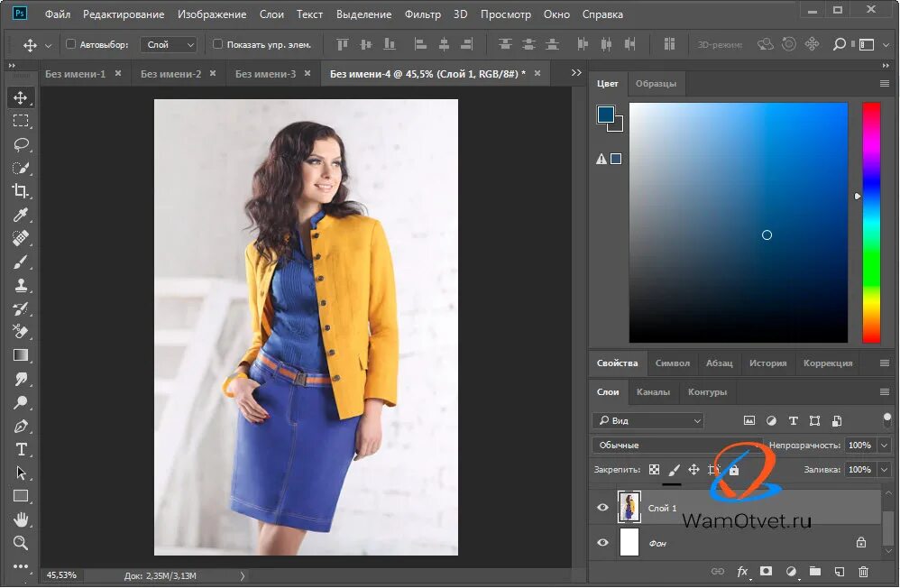The height and width of the screenshot is (588, 900).
Task: Select the Quick Selection tool
Action: click(x=21, y=168)
